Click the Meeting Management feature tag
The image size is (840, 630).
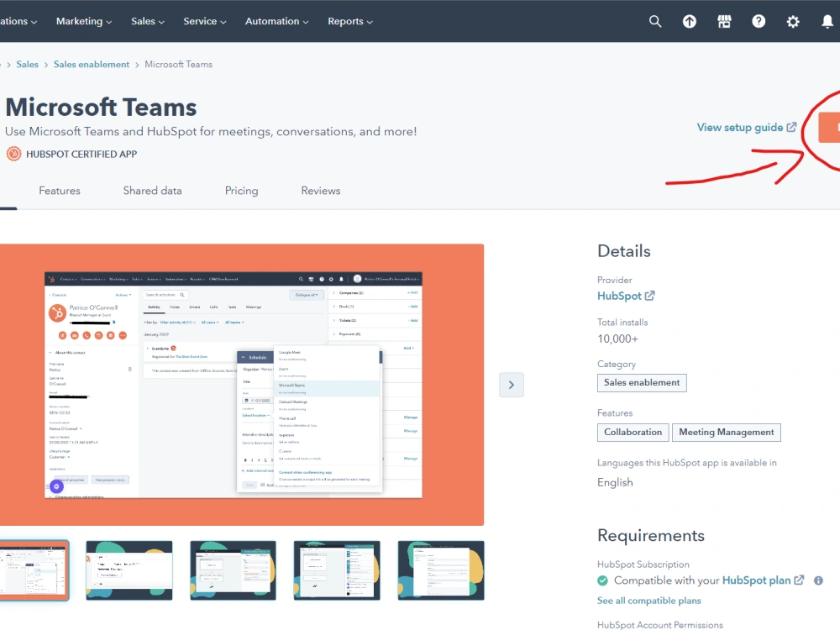pyautogui.click(x=727, y=433)
